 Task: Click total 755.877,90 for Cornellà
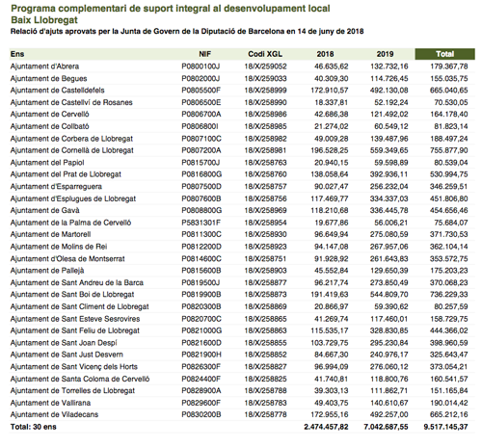tap(448, 150)
